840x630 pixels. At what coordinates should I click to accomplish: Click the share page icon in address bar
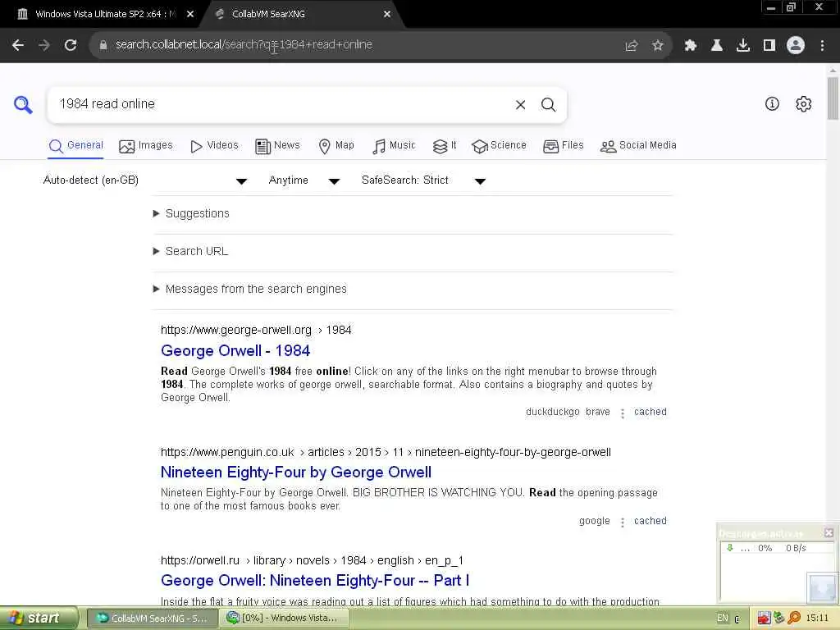tap(632, 46)
